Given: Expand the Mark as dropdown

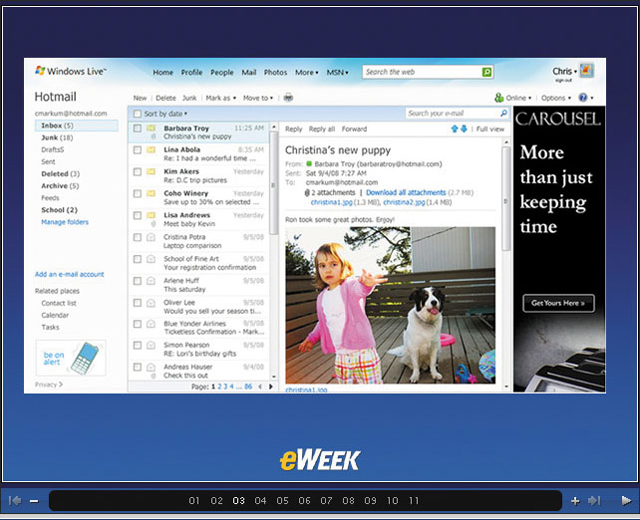Looking at the screenshot, I should pyautogui.click(x=220, y=98).
